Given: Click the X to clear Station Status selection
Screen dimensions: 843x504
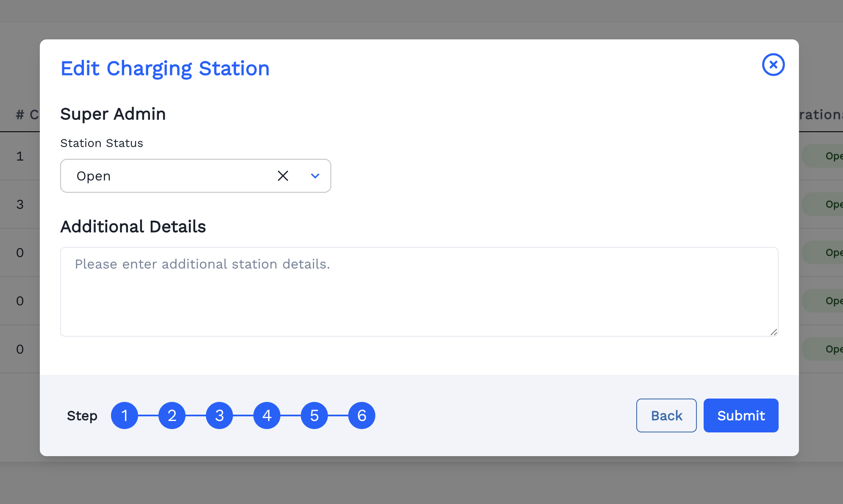Looking at the screenshot, I should click(x=283, y=176).
